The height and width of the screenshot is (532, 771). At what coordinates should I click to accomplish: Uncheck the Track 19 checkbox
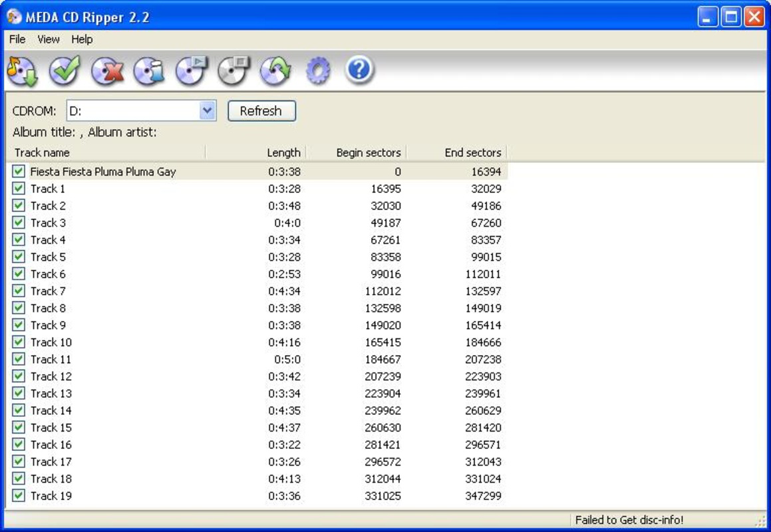(x=19, y=495)
